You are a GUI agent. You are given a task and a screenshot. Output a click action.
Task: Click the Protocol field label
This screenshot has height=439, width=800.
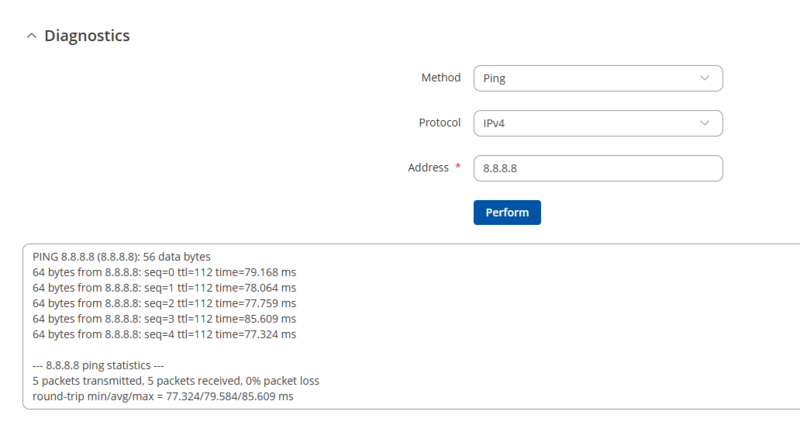(x=438, y=123)
